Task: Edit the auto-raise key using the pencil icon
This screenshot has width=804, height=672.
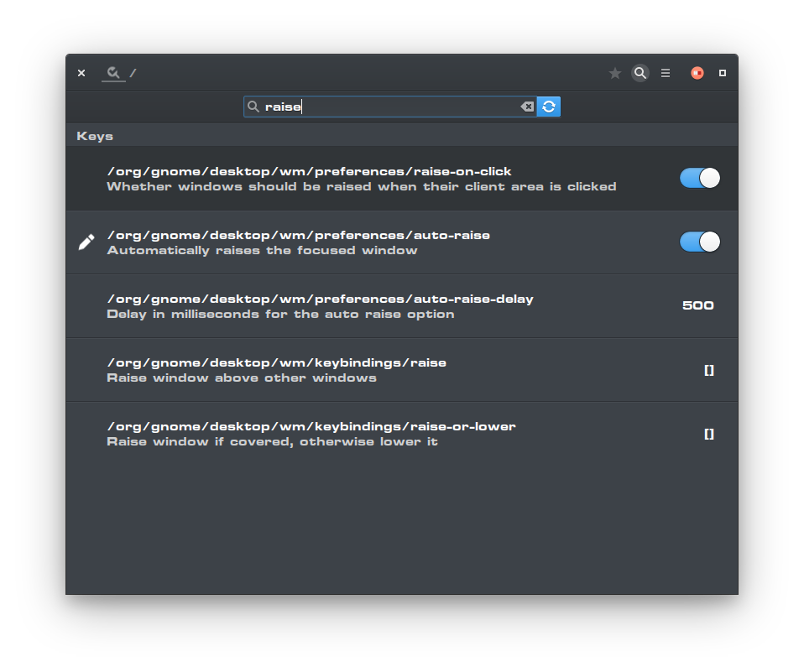Action: 86,242
